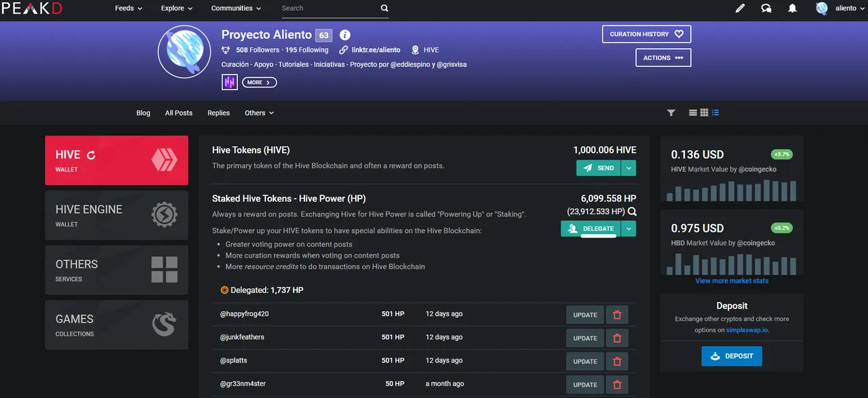
Task: Click the @happyfrog420 delegatee name
Action: [244, 314]
